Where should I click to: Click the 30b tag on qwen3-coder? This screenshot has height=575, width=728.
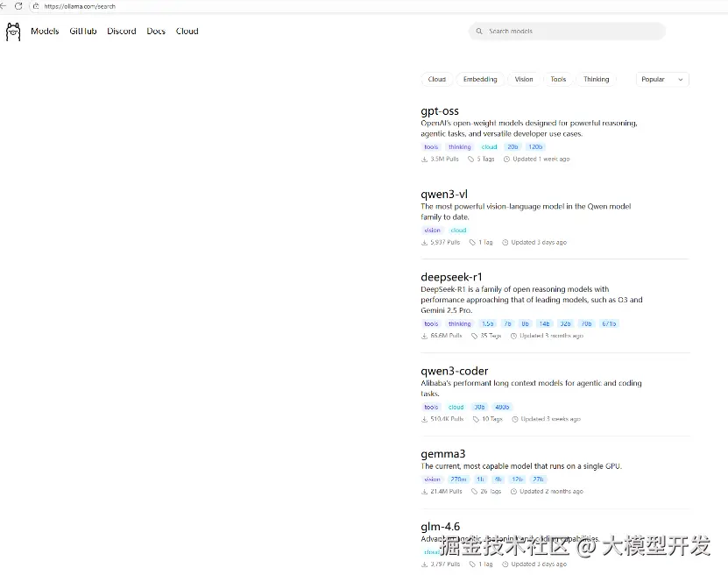tap(479, 407)
